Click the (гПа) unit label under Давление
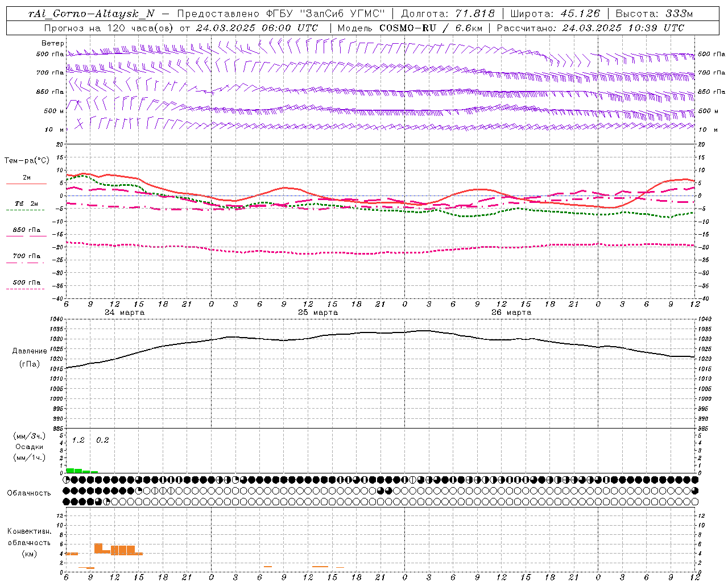This screenshot has width=728, height=582. [30, 364]
